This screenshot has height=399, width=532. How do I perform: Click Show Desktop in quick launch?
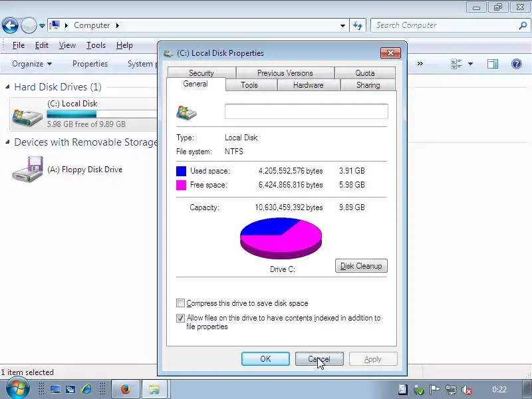[55, 389]
